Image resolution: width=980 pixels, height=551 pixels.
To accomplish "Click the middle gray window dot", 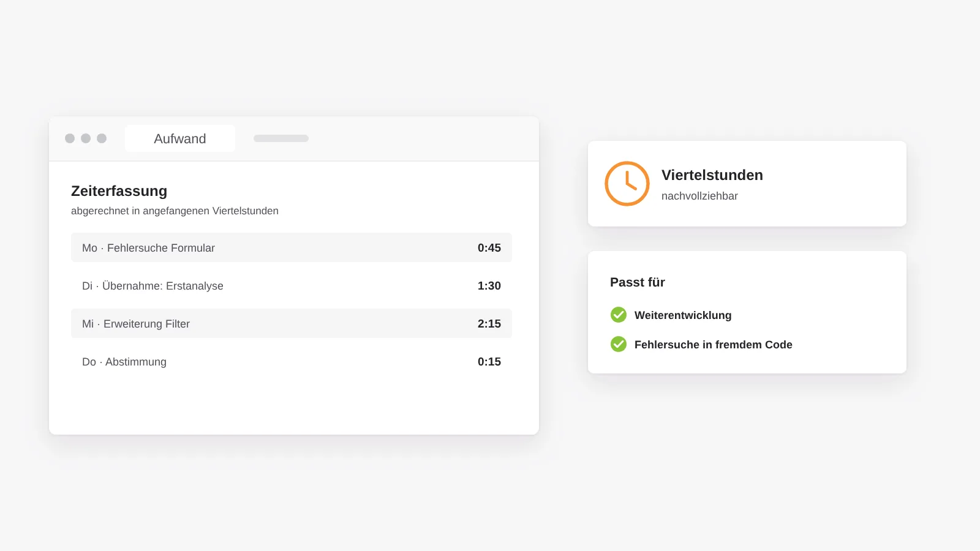I will [x=86, y=138].
